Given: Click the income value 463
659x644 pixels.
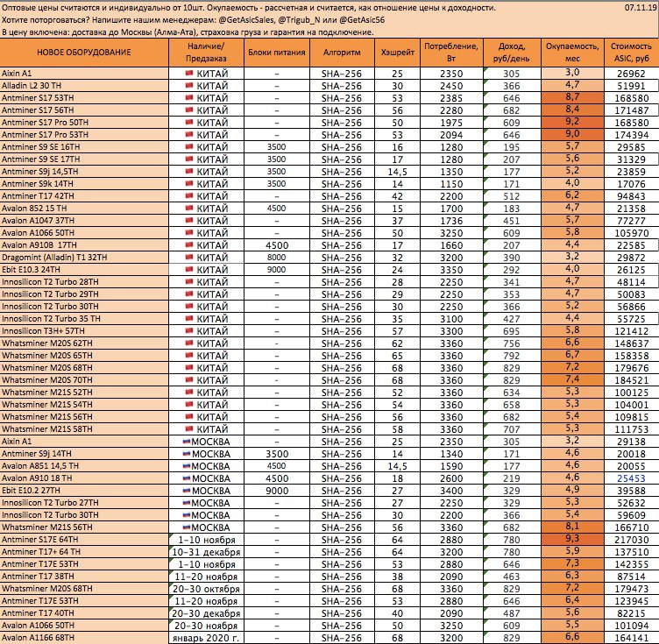Looking at the screenshot, I should click(x=512, y=577).
